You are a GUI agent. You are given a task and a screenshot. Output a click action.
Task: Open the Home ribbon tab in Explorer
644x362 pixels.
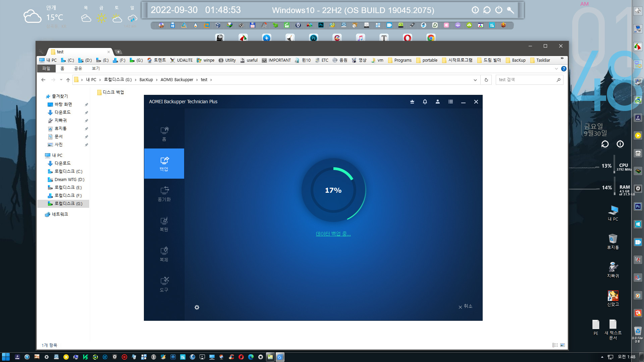point(62,68)
